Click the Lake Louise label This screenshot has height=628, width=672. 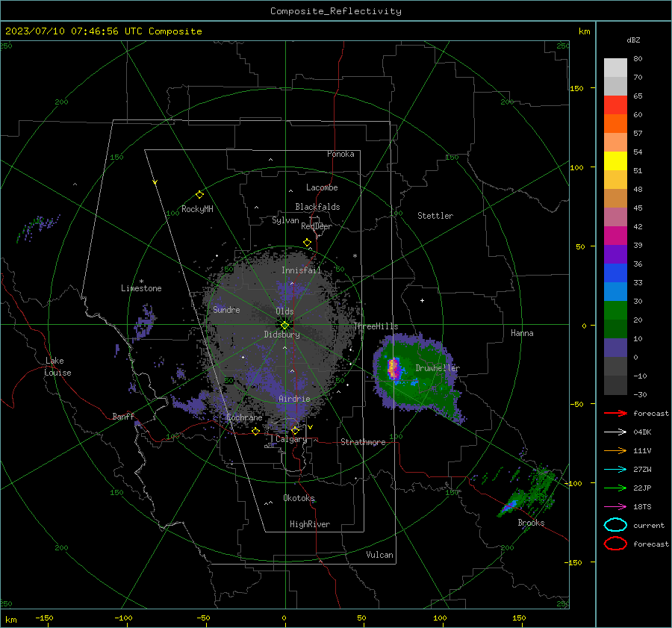tap(57, 367)
